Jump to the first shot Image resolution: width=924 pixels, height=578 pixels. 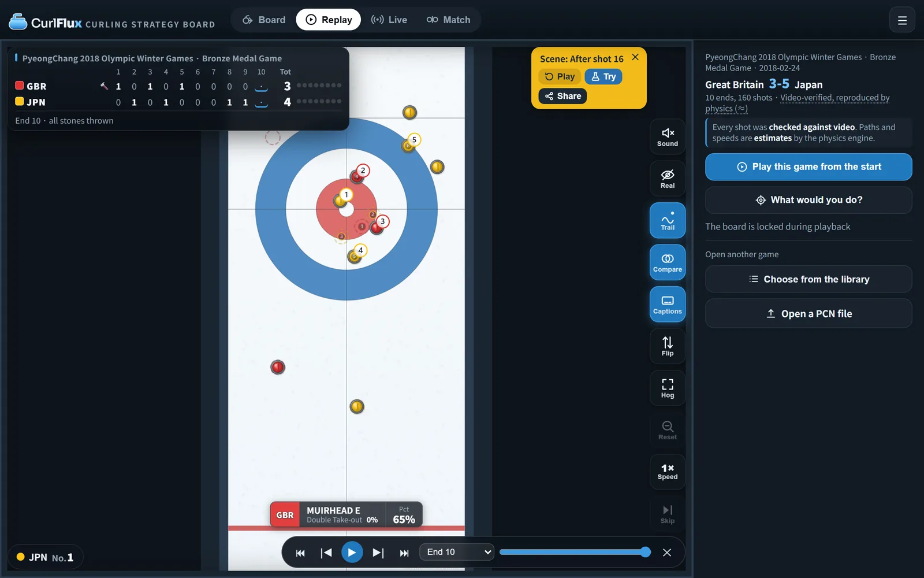click(x=300, y=553)
